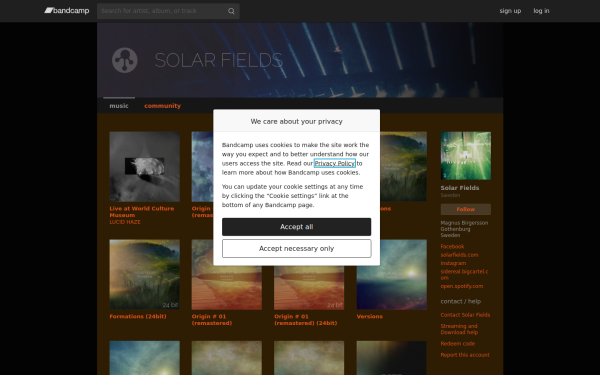The height and width of the screenshot is (375, 600).
Task: Click the Solar Fields circular logo in banner
Action: pyautogui.click(x=124, y=60)
